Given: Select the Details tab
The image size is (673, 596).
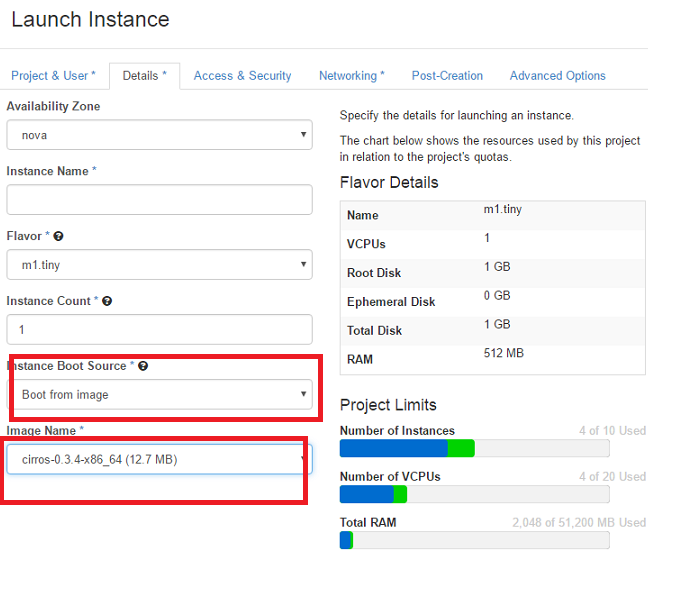Looking at the screenshot, I should [x=145, y=76].
